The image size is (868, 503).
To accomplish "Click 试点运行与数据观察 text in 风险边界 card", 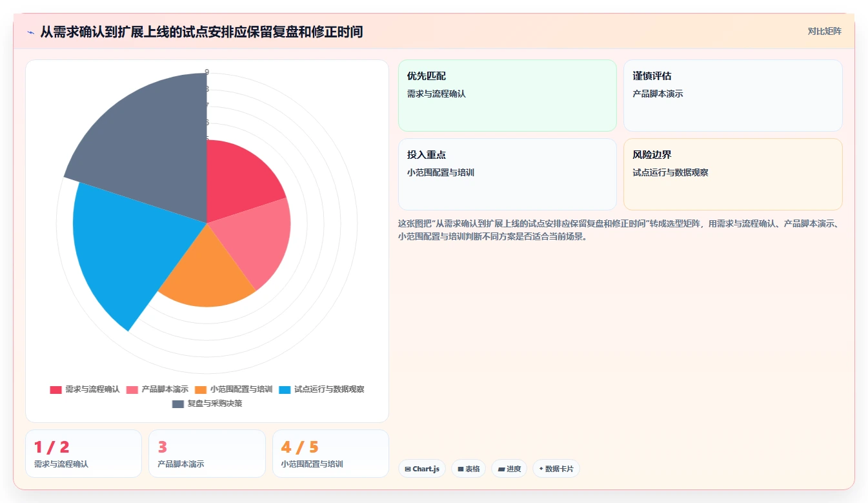I will pyautogui.click(x=671, y=172).
